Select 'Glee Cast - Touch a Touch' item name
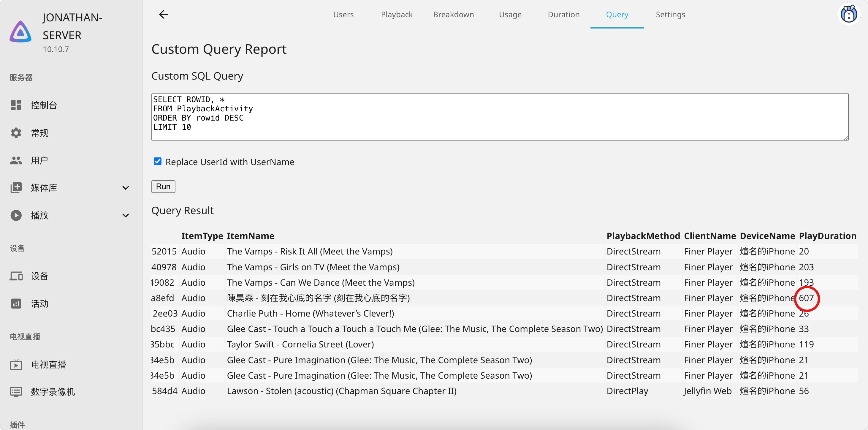 pyautogui.click(x=415, y=329)
